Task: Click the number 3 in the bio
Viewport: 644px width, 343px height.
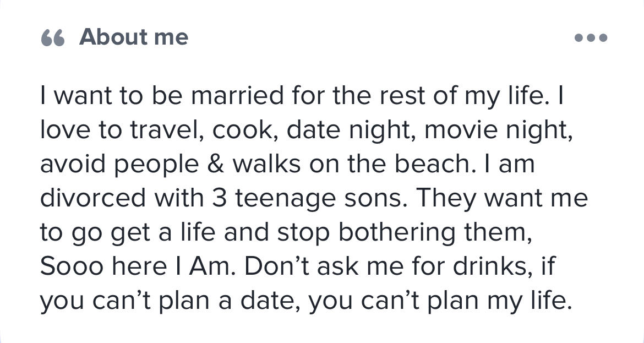Action: click(219, 198)
